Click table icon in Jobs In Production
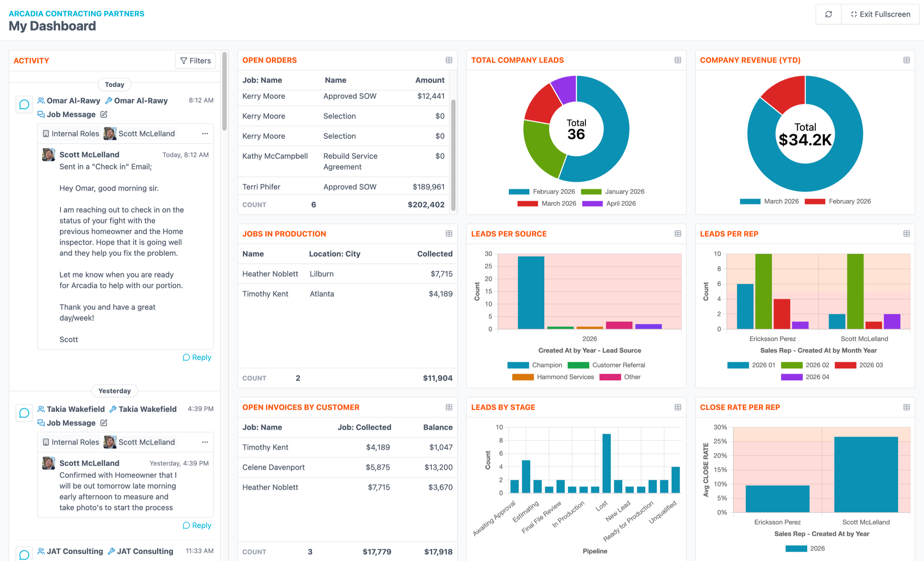924x561 pixels. tap(449, 234)
